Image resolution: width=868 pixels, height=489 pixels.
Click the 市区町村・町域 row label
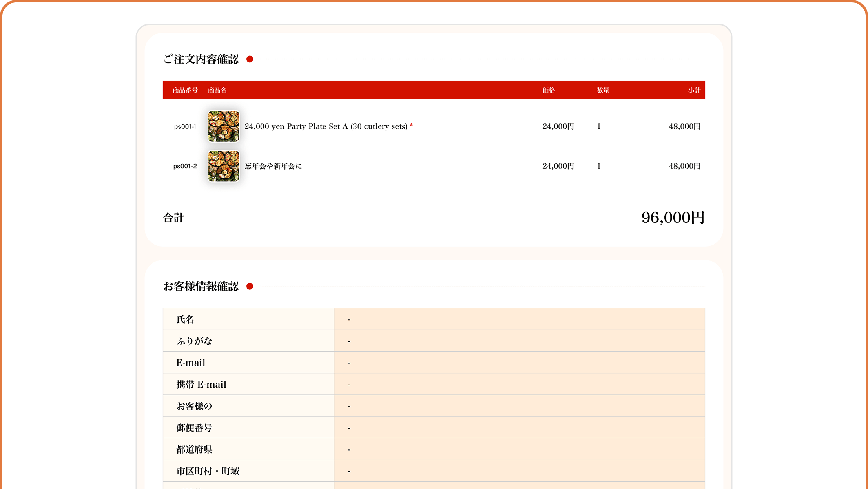click(x=208, y=471)
